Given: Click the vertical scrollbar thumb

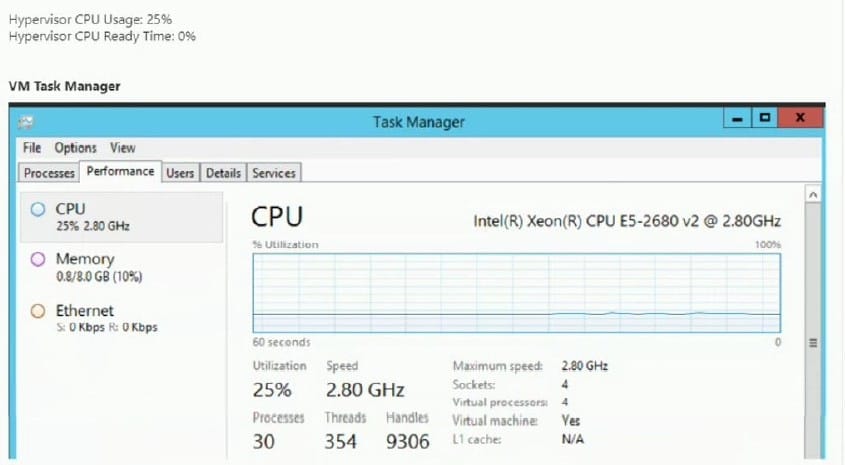Looking at the screenshot, I should tap(813, 343).
